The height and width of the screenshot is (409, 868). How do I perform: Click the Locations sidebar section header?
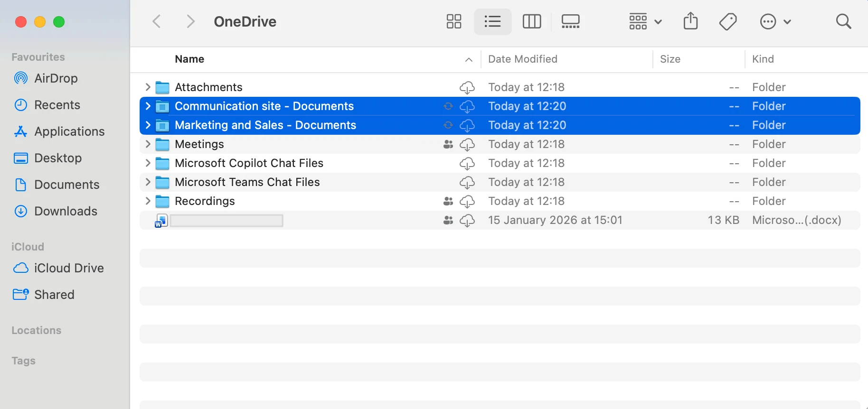click(x=37, y=330)
